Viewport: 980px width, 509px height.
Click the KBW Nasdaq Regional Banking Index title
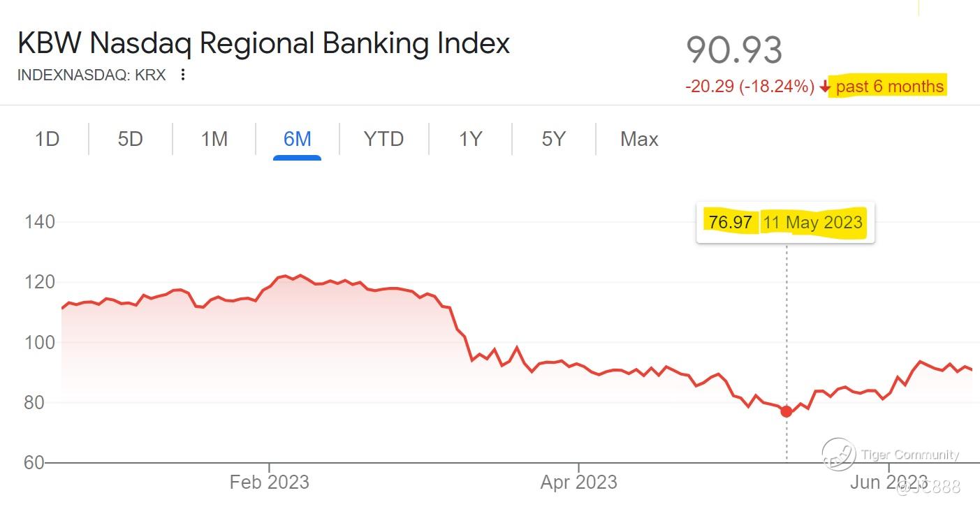click(x=263, y=43)
